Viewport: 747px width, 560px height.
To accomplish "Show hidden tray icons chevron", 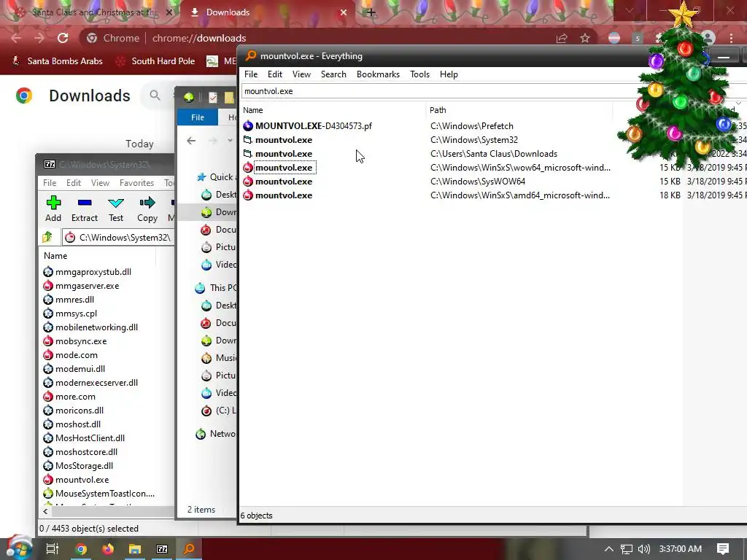I will point(609,549).
